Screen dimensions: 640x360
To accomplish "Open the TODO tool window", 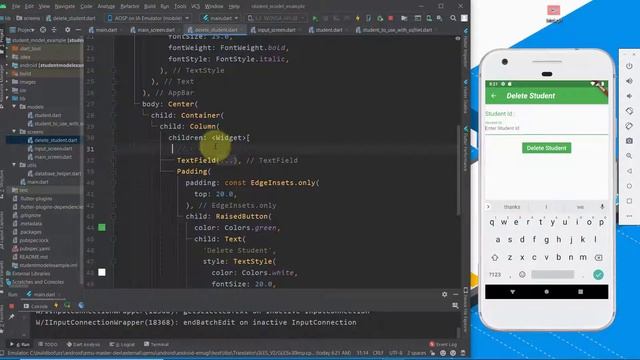I will 48,344.
